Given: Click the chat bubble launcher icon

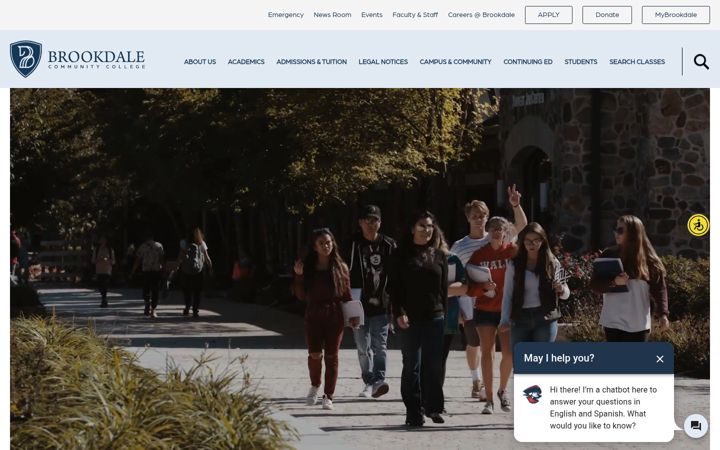Looking at the screenshot, I should click(x=696, y=426).
